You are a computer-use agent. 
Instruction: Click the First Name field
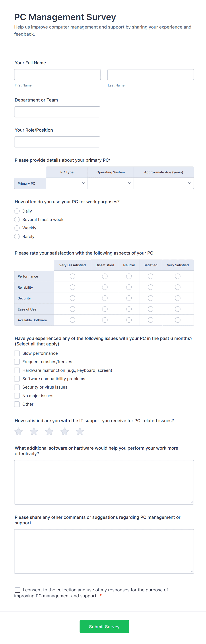57,74
